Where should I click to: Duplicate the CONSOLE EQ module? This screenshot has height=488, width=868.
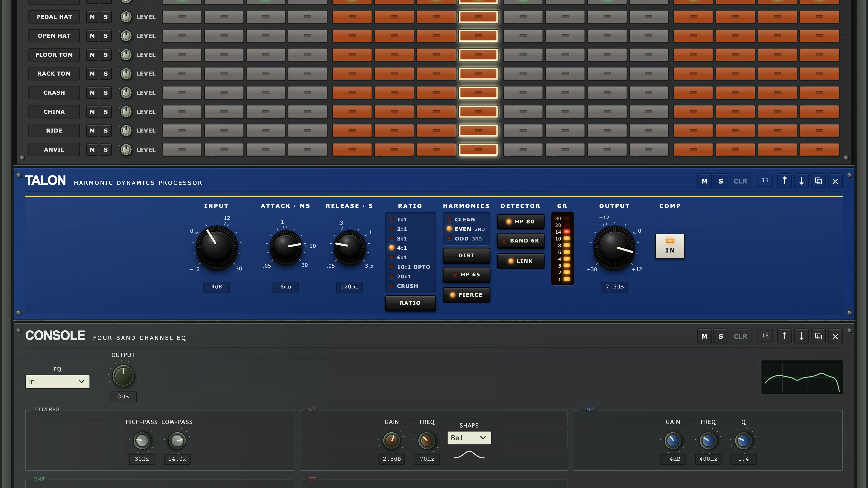click(818, 336)
